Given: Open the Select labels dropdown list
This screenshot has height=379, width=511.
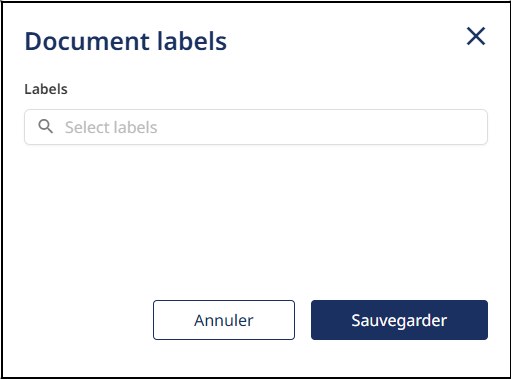Looking at the screenshot, I should [256, 127].
